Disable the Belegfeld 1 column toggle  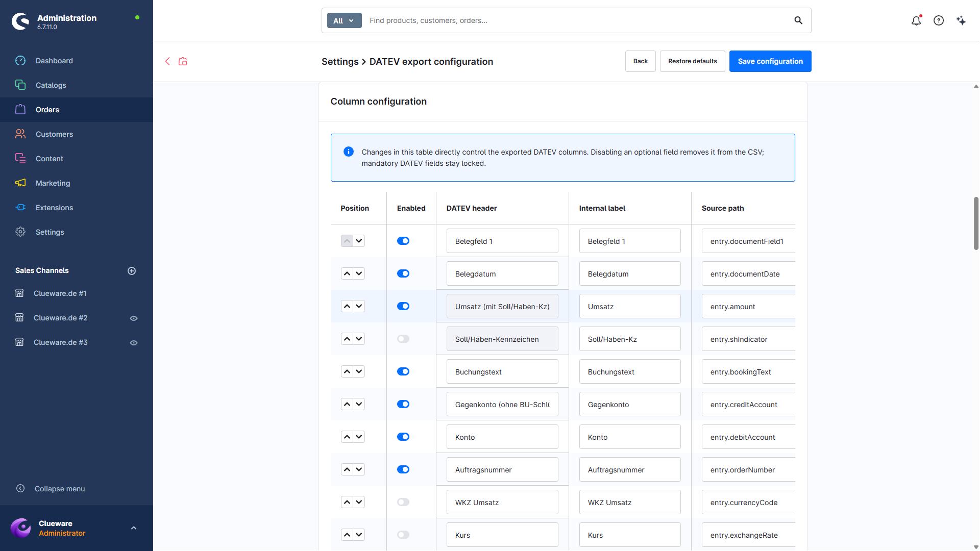(403, 241)
